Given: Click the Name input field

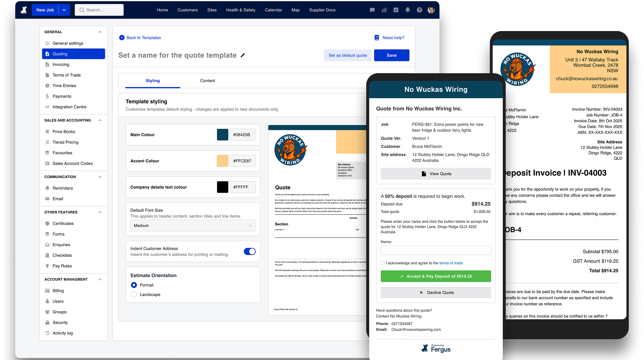Looking at the screenshot, I should (x=436, y=250).
